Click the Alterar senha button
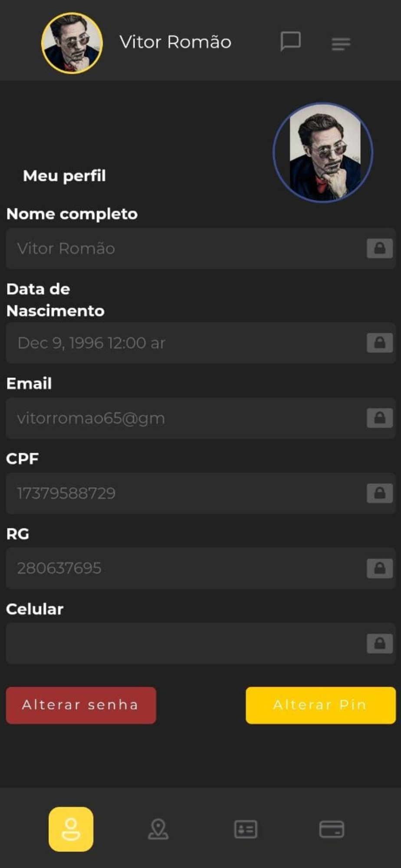This screenshot has height=868, width=401. click(81, 705)
